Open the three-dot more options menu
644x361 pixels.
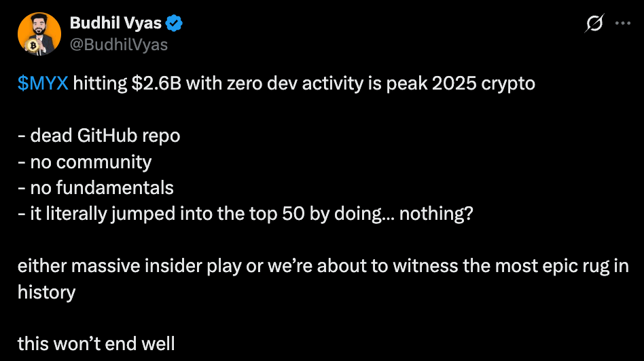(x=622, y=23)
